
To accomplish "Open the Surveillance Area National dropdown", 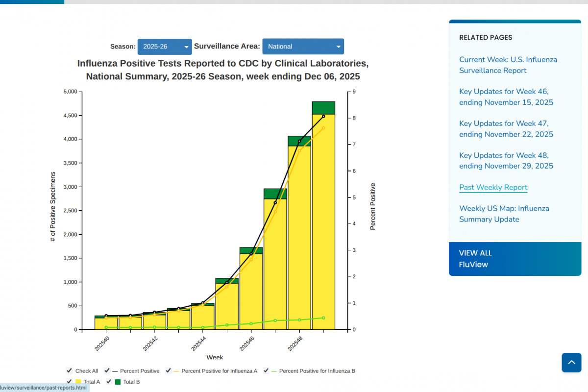I will 303,47.
